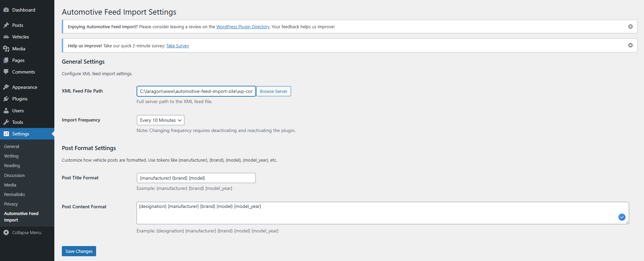Collapse the admin sidebar menu
The image size is (644, 261).
(x=22, y=232)
